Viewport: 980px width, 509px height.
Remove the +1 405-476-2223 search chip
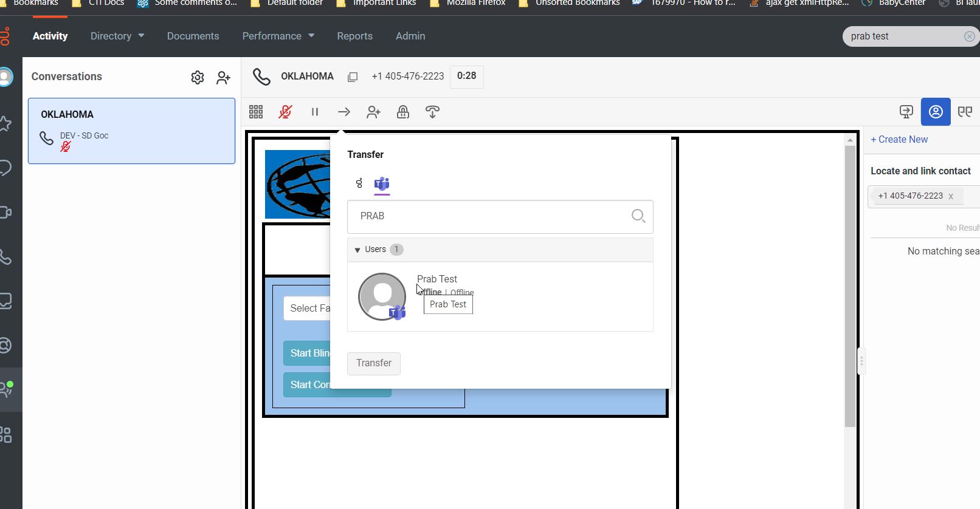click(951, 196)
